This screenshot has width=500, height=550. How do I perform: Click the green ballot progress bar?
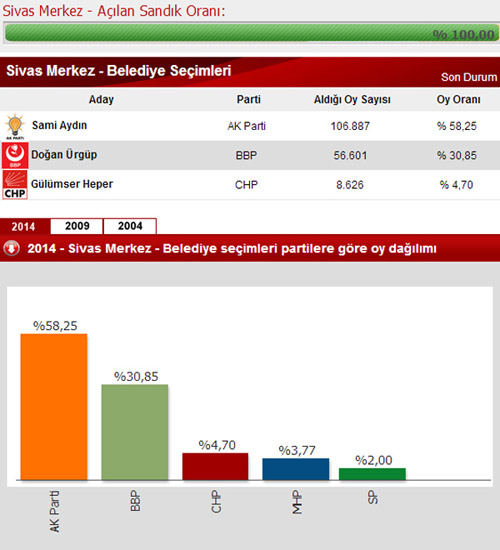tap(251, 33)
